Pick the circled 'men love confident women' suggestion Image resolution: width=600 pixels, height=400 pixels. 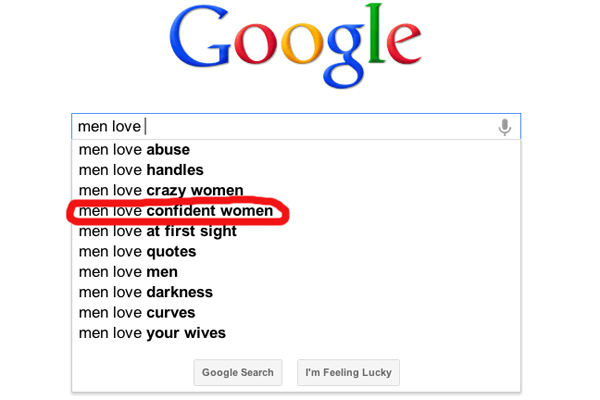[296, 211]
